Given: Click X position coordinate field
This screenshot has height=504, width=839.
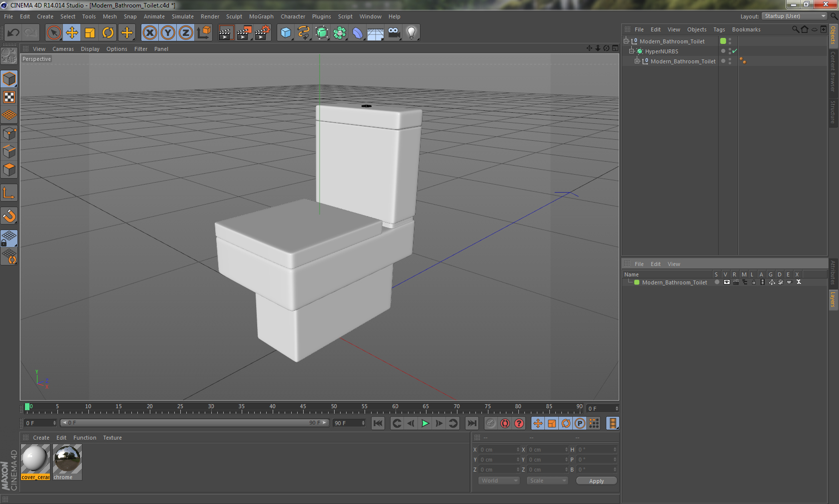Looking at the screenshot, I should (x=498, y=450).
